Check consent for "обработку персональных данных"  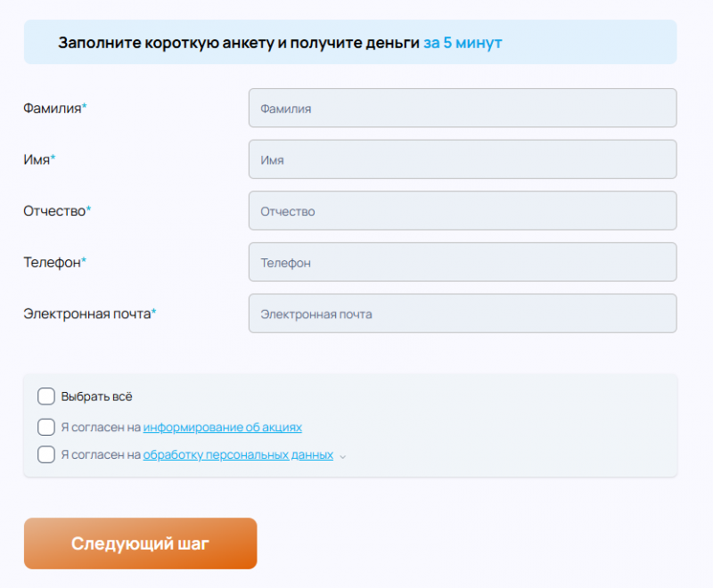tap(45, 454)
